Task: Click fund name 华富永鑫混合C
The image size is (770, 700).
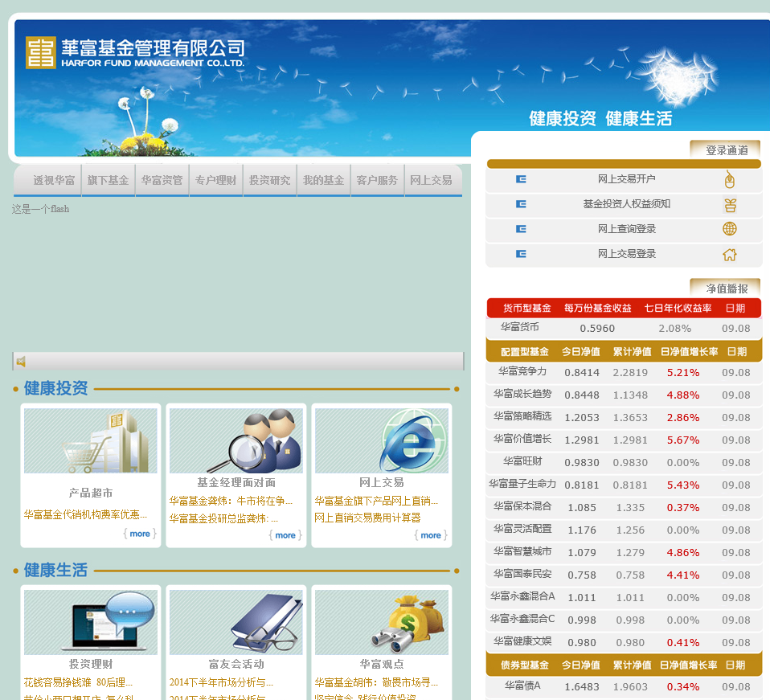Action: click(x=522, y=619)
